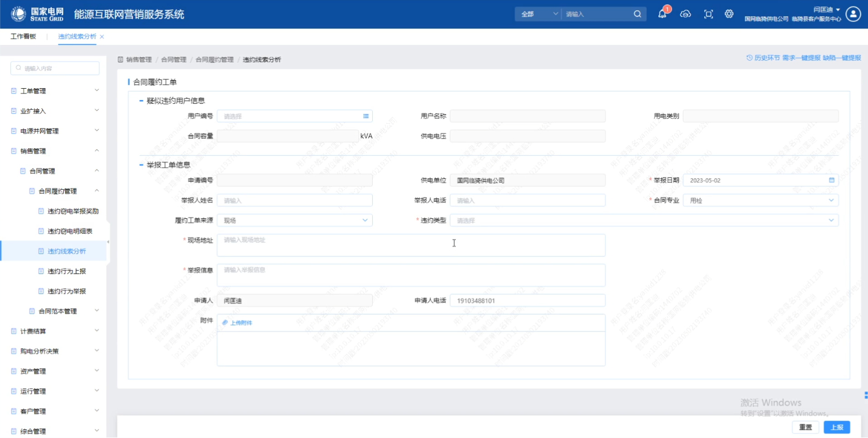
Task: Open the settings gear icon
Action: pyautogui.click(x=729, y=14)
